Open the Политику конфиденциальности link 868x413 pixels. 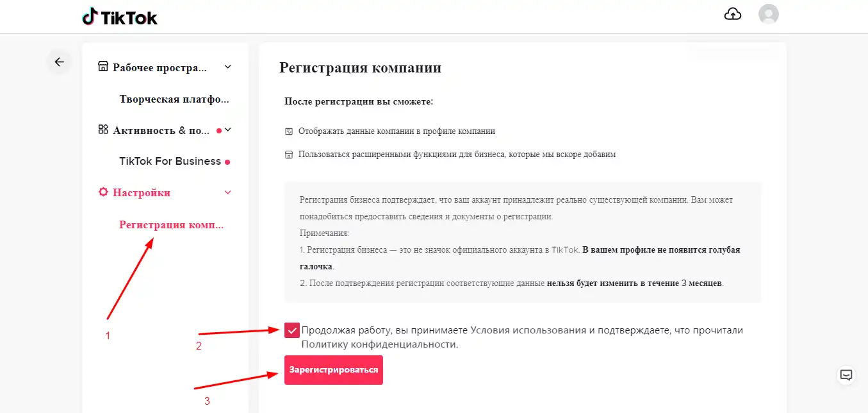click(x=379, y=345)
